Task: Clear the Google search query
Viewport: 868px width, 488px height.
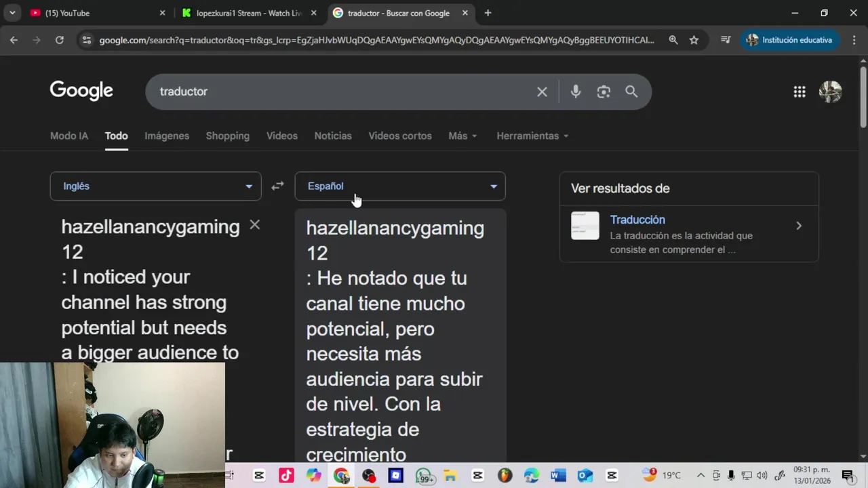Action: tap(542, 91)
